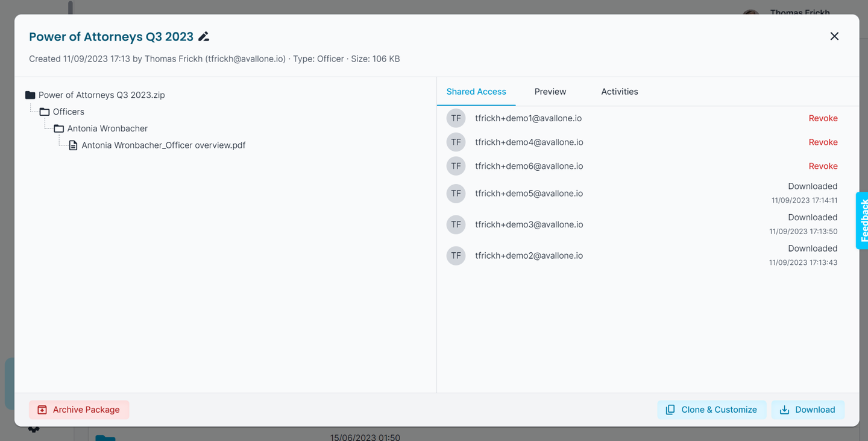This screenshot has height=441, width=868.
Task: Switch to the Preview tab
Action: (x=550, y=92)
